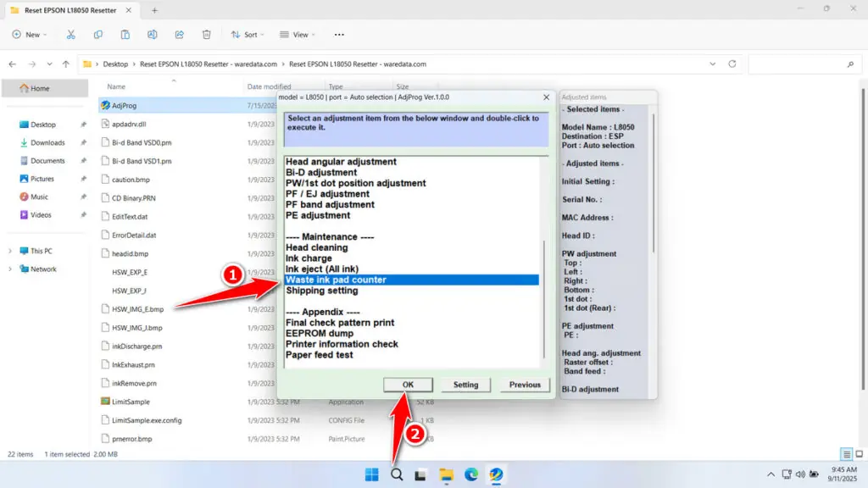868x488 pixels.
Task: Open Microsoft Edge from the taskbar
Action: coord(471,474)
